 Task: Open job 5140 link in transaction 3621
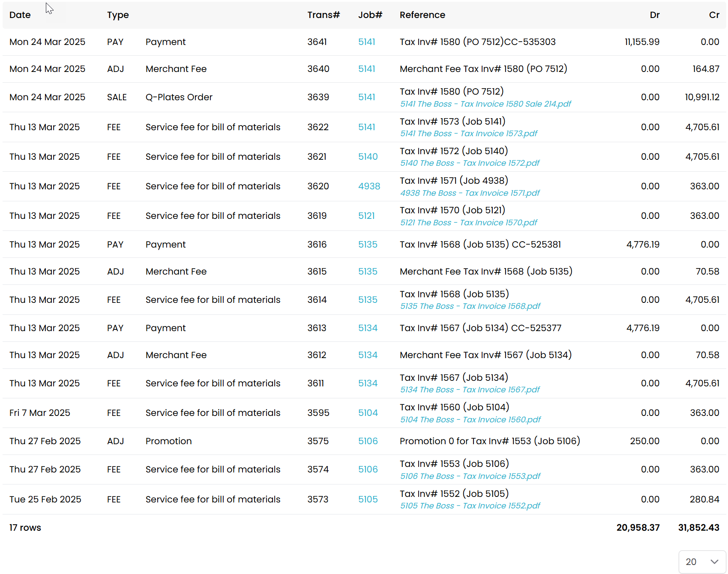(368, 157)
